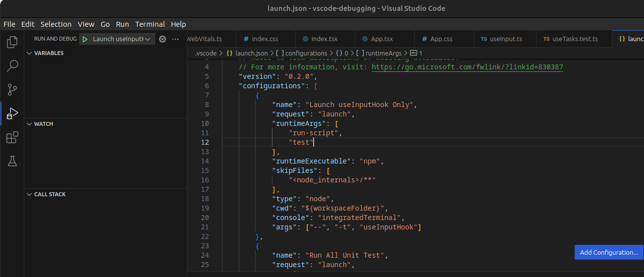The width and height of the screenshot is (644, 277).
Task: Open the Selection menu
Action: [56, 24]
